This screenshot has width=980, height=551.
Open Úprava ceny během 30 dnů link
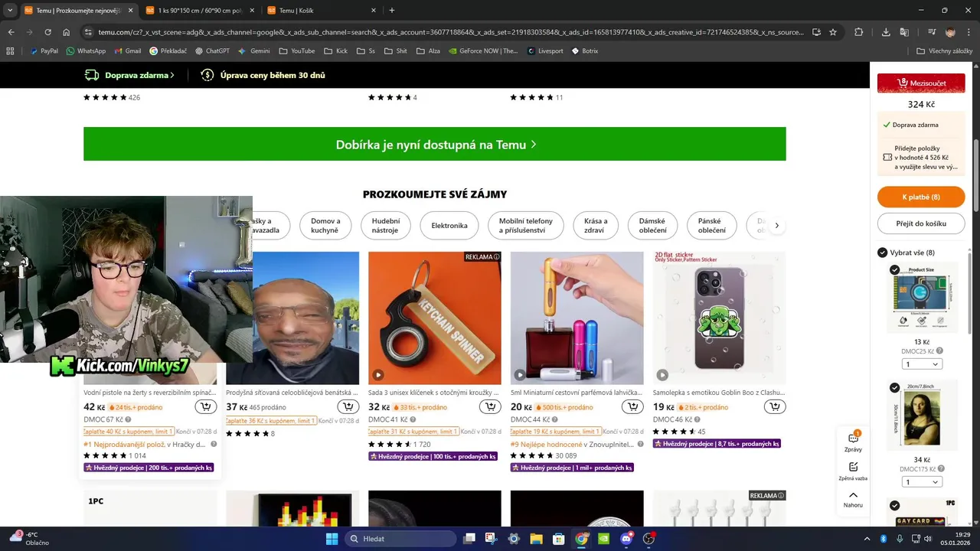(x=263, y=75)
